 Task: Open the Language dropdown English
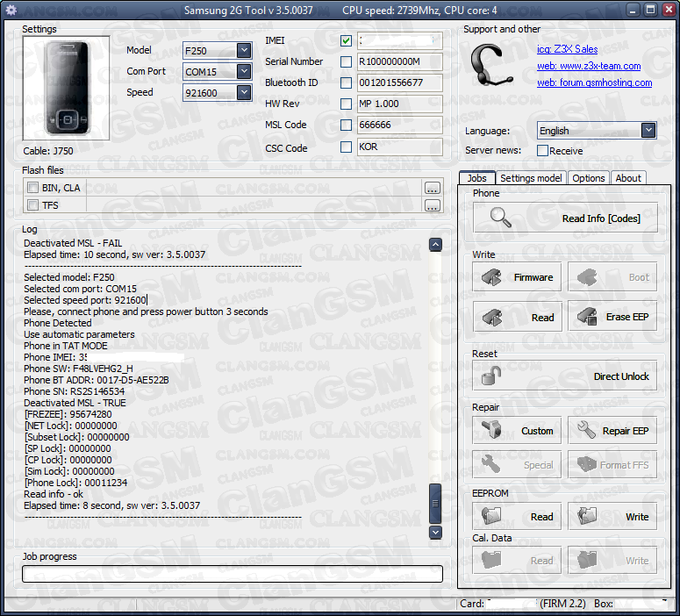597,131
